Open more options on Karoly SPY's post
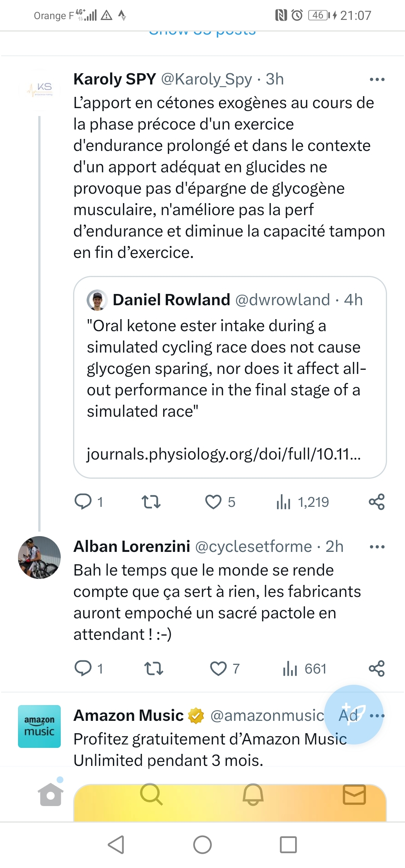Viewport: 405px width, 868px height. point(377,79)
